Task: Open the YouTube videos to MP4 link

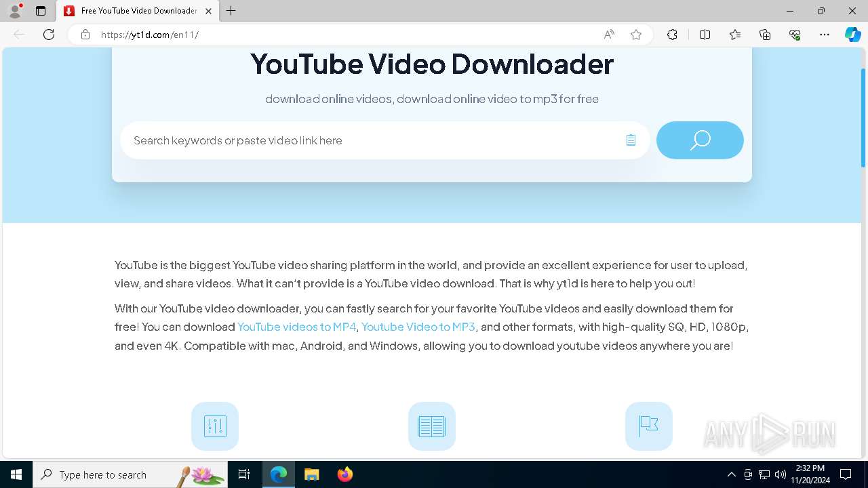Action: [x=296, y=327]
